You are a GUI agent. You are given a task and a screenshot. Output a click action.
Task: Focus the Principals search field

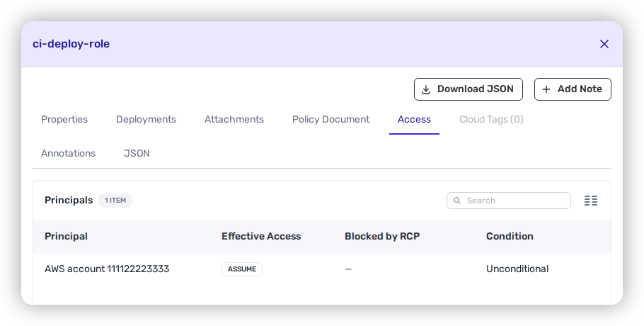pos(508,201)
